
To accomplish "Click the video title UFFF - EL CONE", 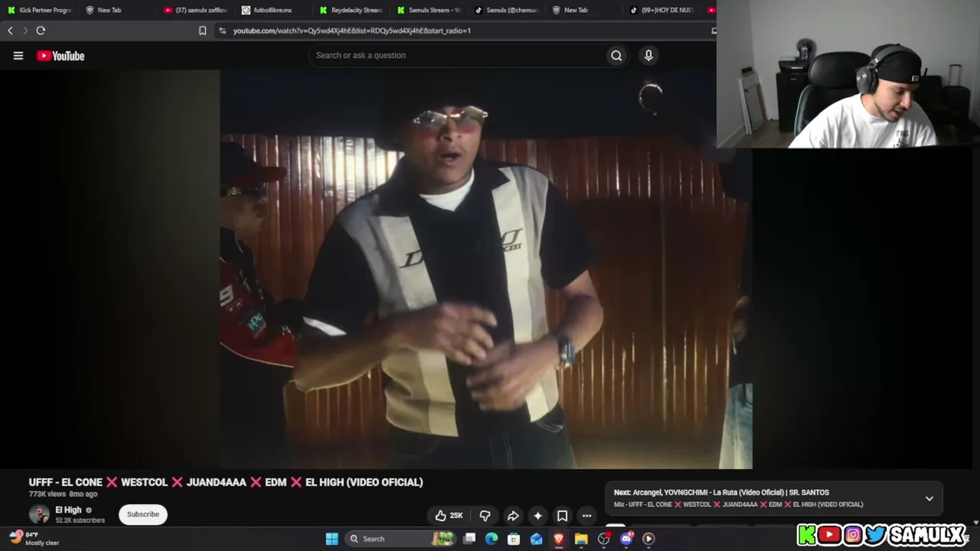I will coord(226,482).
